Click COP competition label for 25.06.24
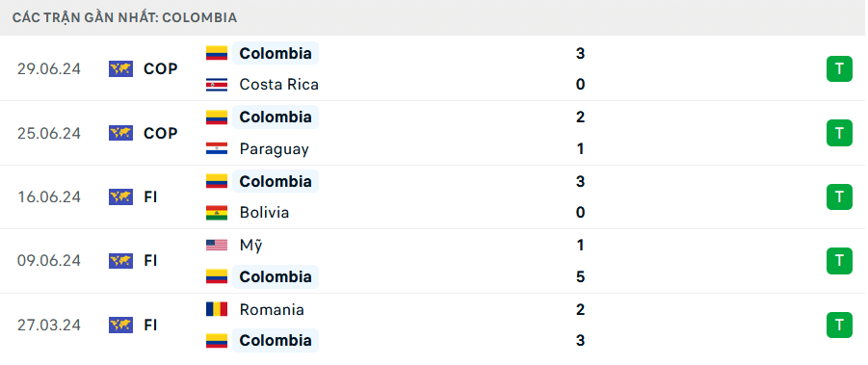 161,133
